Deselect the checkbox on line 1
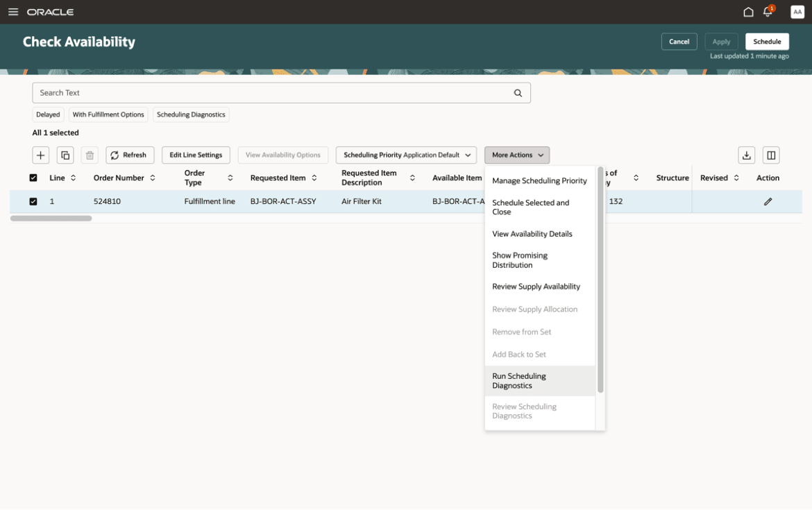812x510 pixels. click(33, 201)
